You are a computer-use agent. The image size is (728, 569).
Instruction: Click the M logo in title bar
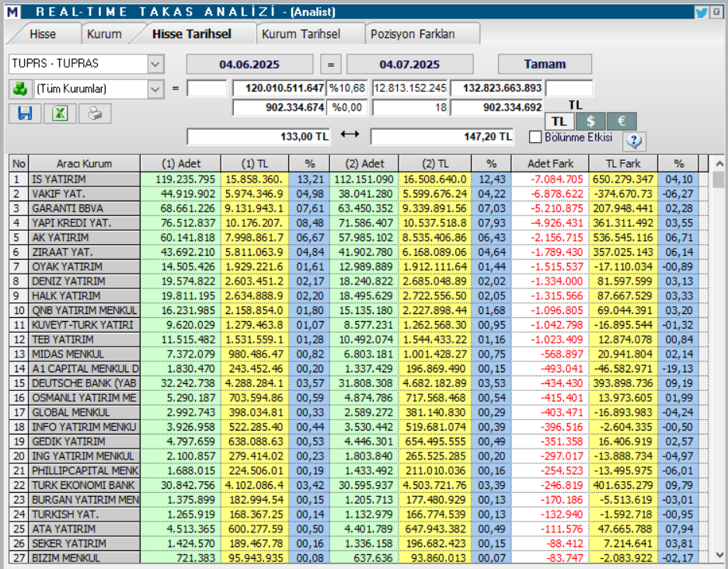tap(13, 12)
